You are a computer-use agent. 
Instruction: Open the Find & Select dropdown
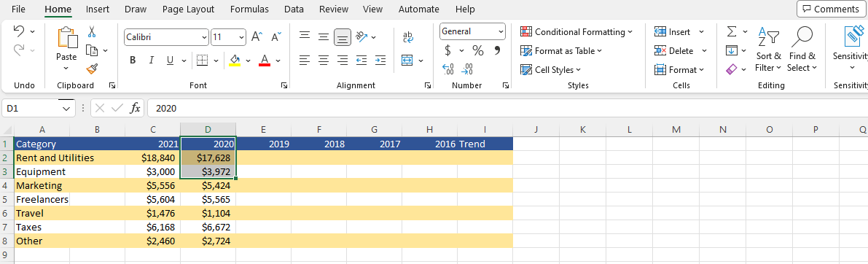(802, 50)
